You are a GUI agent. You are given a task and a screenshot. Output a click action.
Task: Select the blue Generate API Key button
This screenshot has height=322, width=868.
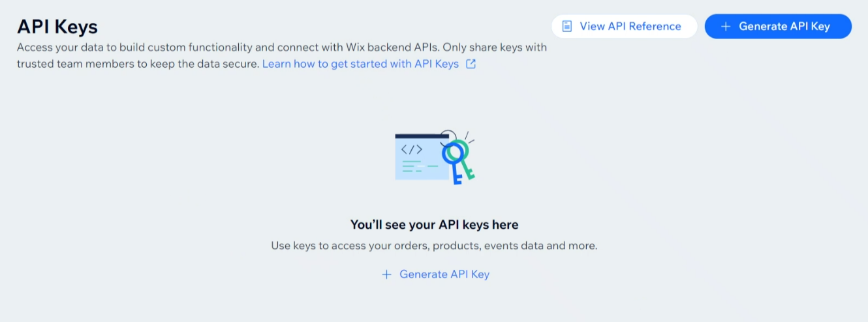pos(778,26)
